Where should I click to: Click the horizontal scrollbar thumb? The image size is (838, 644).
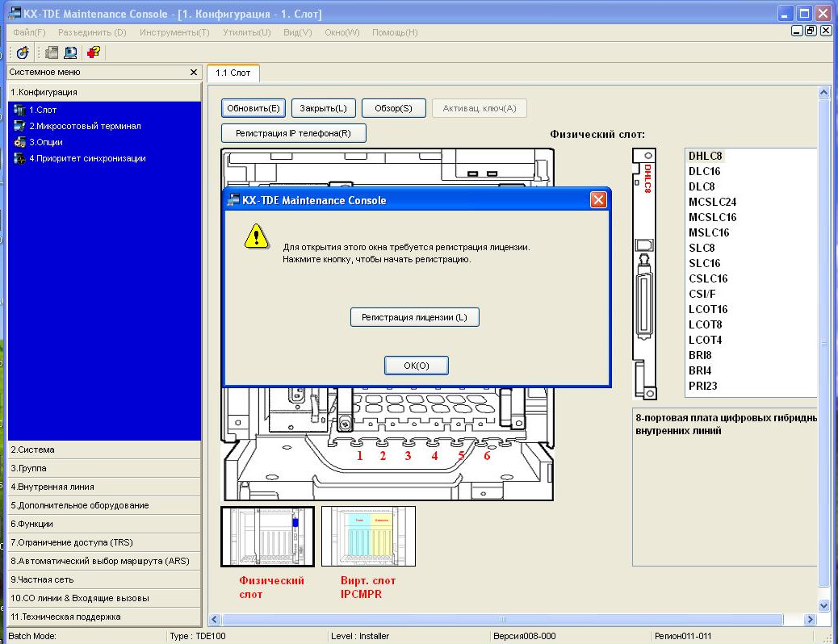[502, 620]
